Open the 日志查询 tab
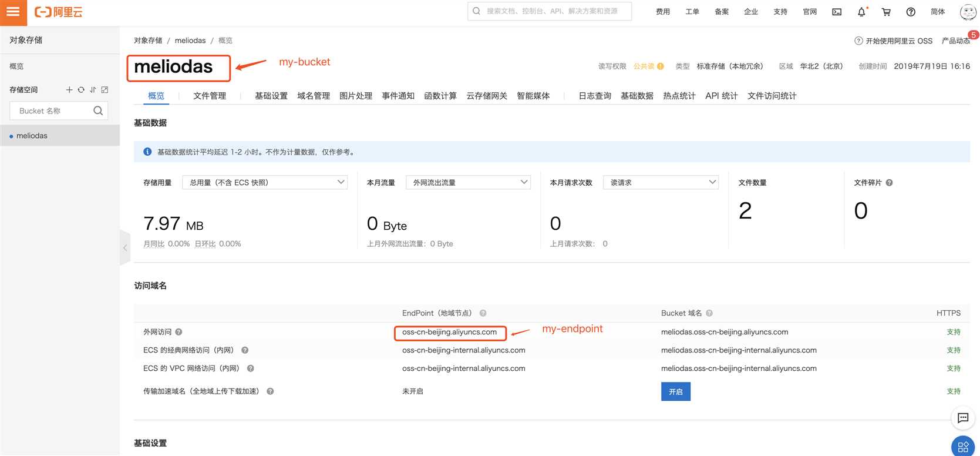This screenshot has height=456, width=980. [x=595, y=96]
